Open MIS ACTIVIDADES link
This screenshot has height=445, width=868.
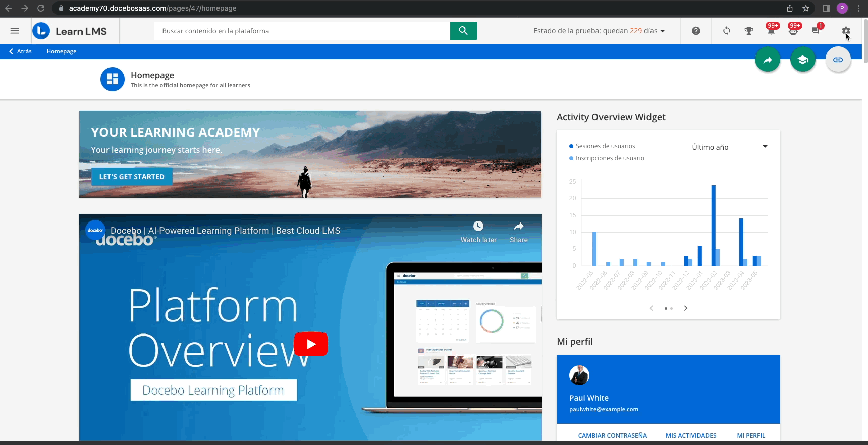691,436
